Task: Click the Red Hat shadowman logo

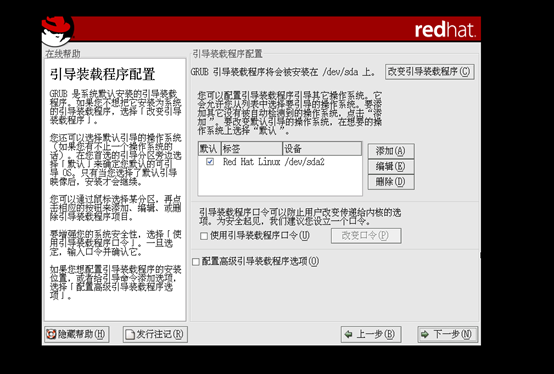Action: [58, 31]
